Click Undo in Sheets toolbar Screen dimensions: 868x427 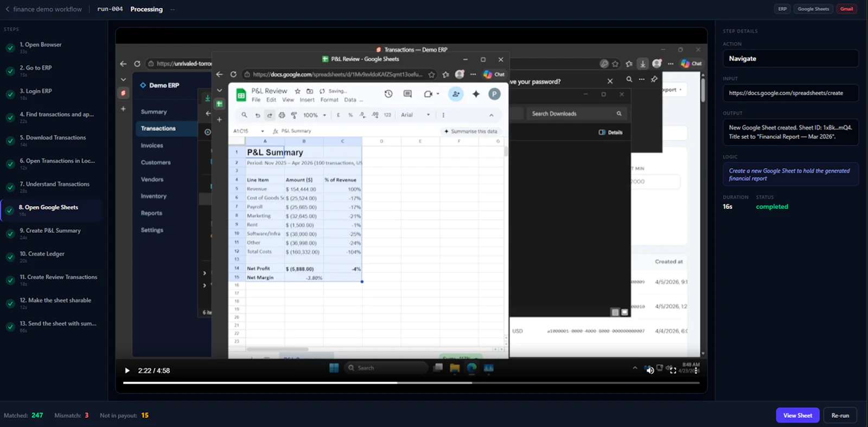[x=257, y=115]
